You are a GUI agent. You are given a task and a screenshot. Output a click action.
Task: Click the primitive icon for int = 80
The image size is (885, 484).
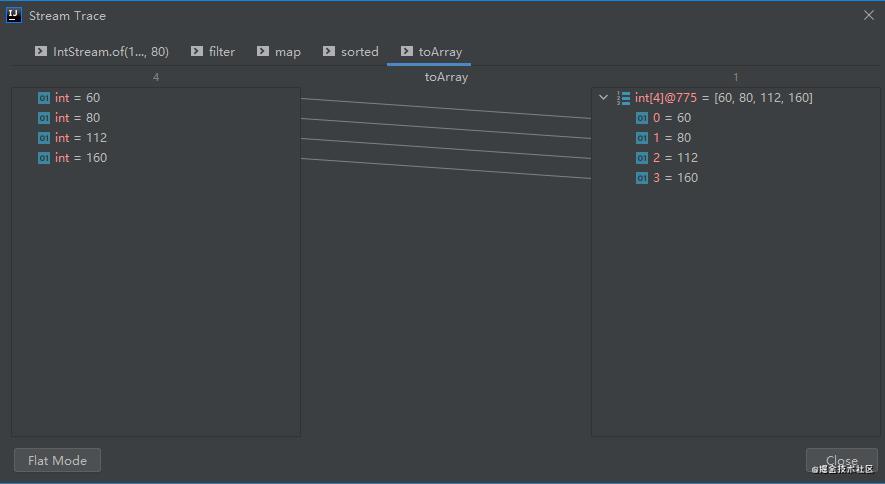click(44, 118)
